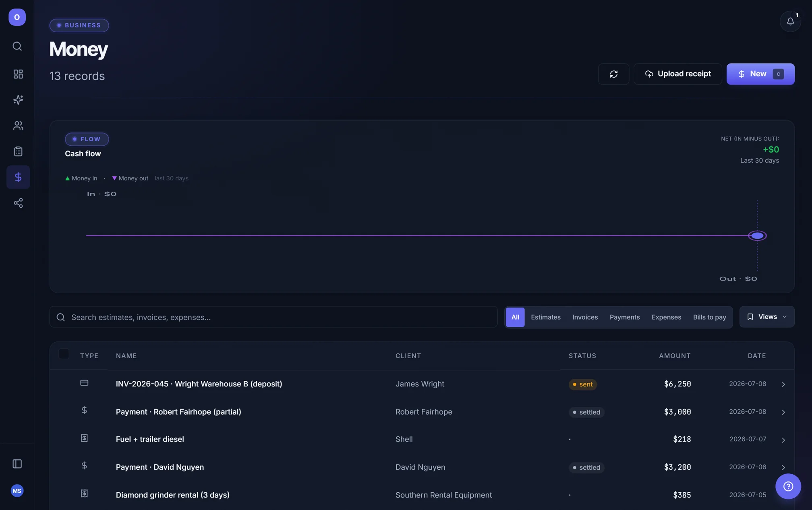
Task: Expand the Fuel + trailer diesel row chevron
Action: pos(783,440)
